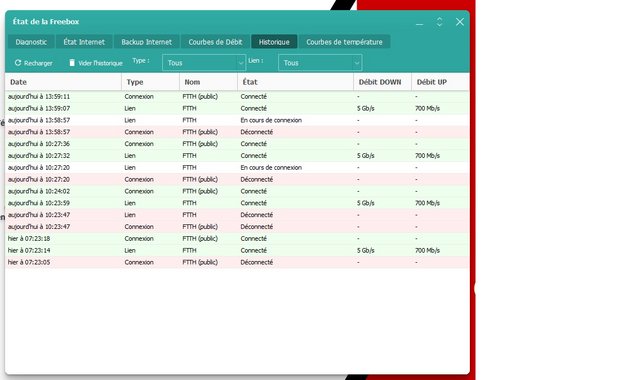Viewport: 640px width, 380px height.
Task: Select the row dated hier à 07:23:14
Action: click(237, 251)
